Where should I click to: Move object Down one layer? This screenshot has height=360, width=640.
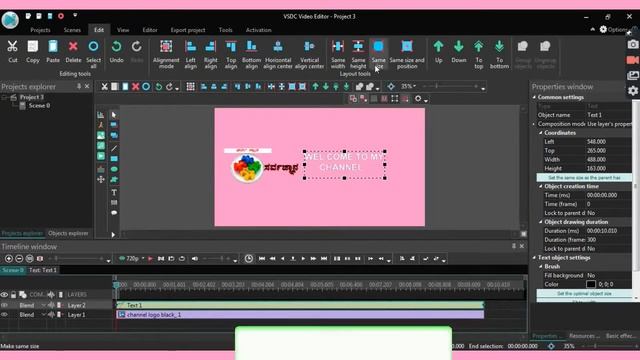459,51
